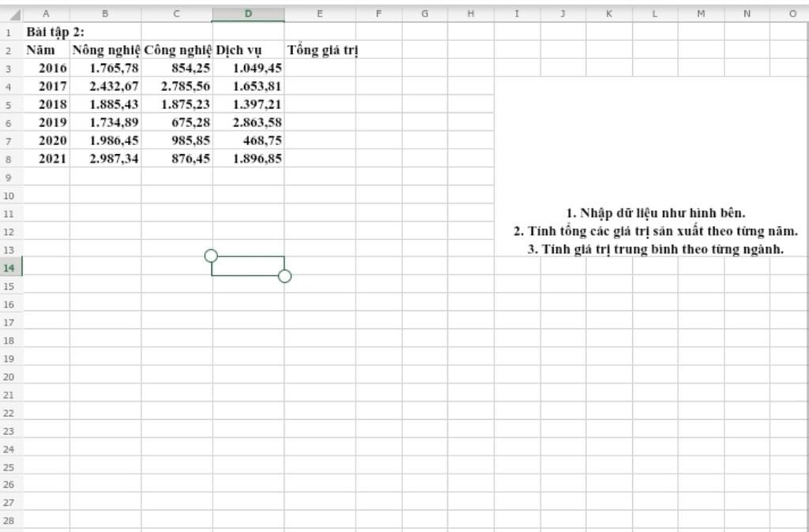Click cell with value 1.896,85
The image size is (809, 532).
[248, 159]
